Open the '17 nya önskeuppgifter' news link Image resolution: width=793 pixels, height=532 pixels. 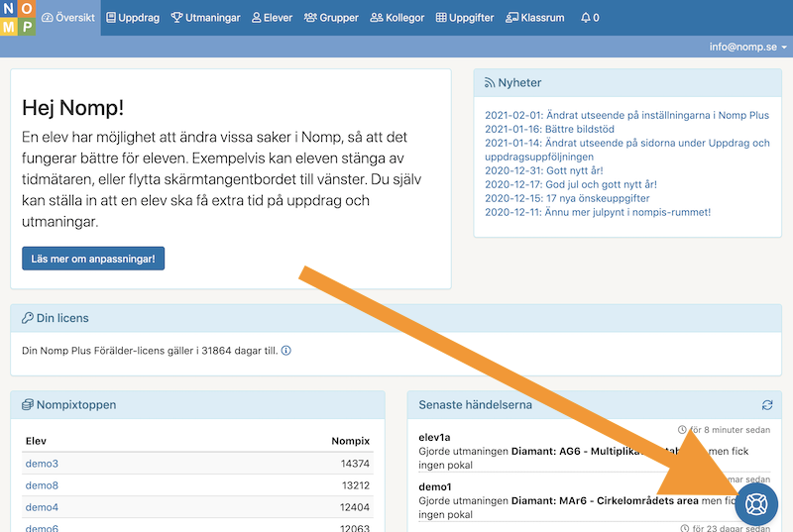(567, 198)
